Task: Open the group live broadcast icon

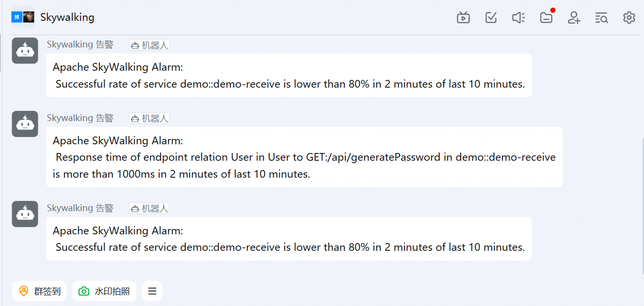Action: point(463,18)
